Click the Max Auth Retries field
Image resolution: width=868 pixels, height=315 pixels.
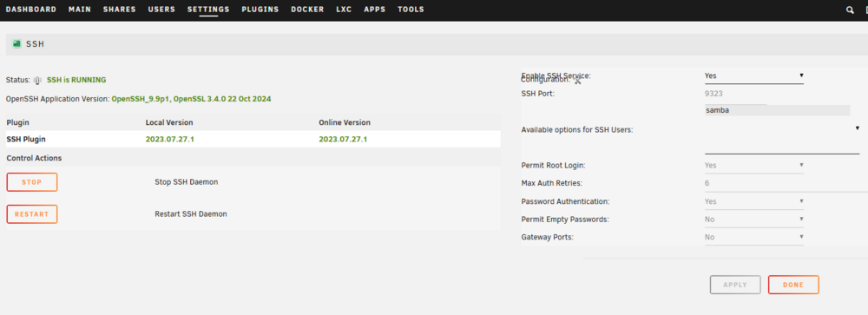coord(786,183)
